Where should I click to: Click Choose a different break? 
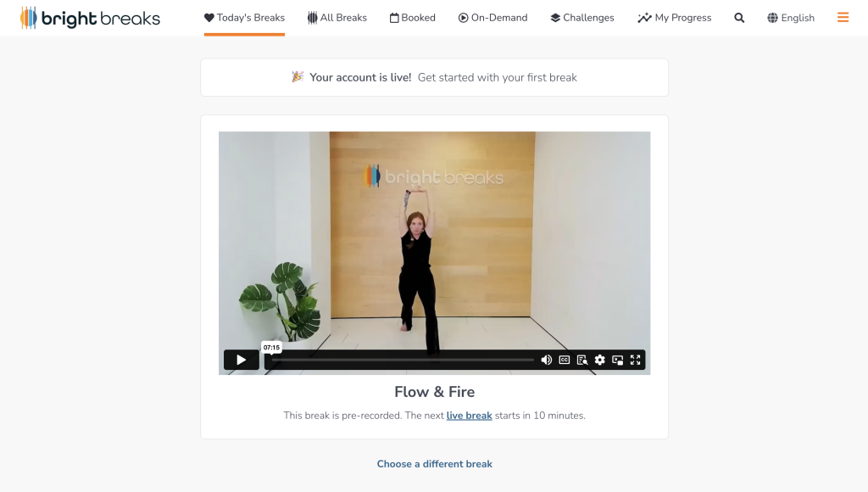click(434, 464)
